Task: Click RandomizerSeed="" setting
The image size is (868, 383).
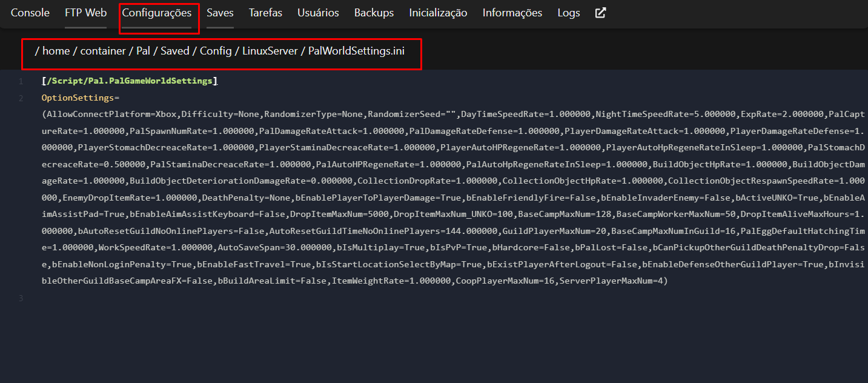Action: click(411, 114)
